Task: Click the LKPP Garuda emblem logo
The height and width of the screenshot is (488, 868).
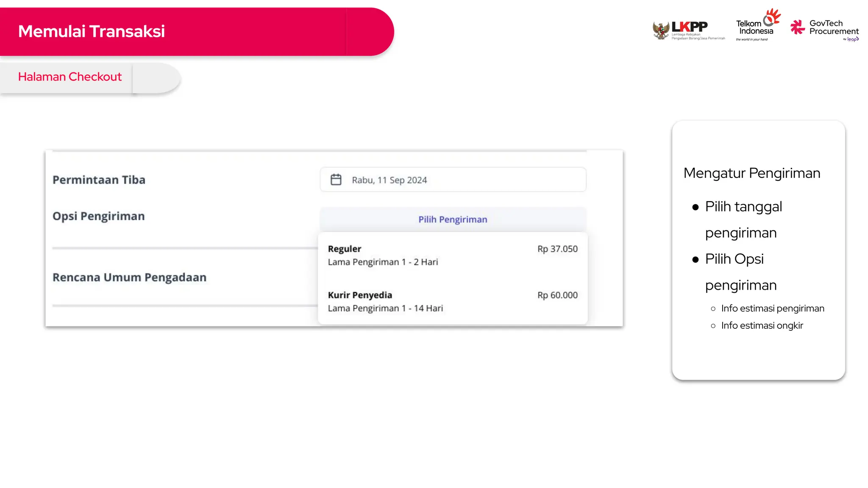Action: 660,30
